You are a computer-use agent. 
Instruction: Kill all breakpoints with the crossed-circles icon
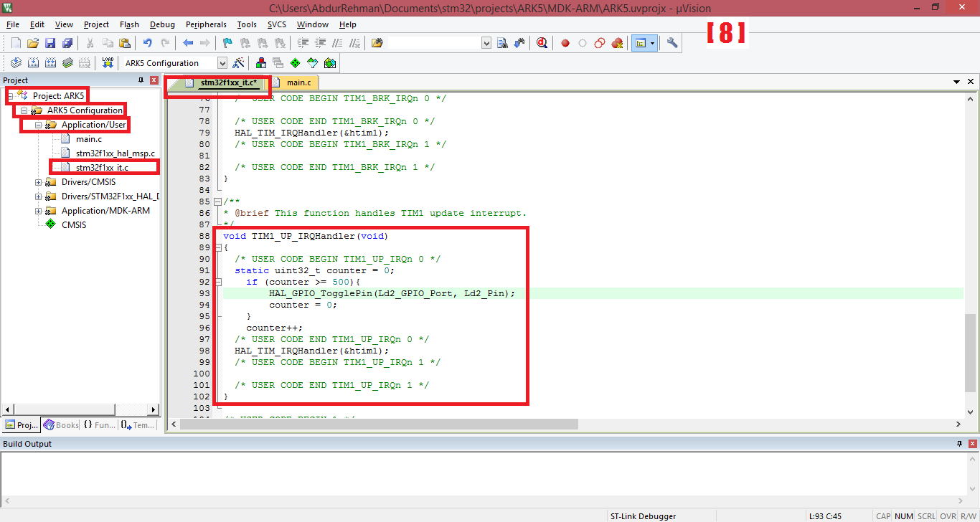tap(617, 42)
